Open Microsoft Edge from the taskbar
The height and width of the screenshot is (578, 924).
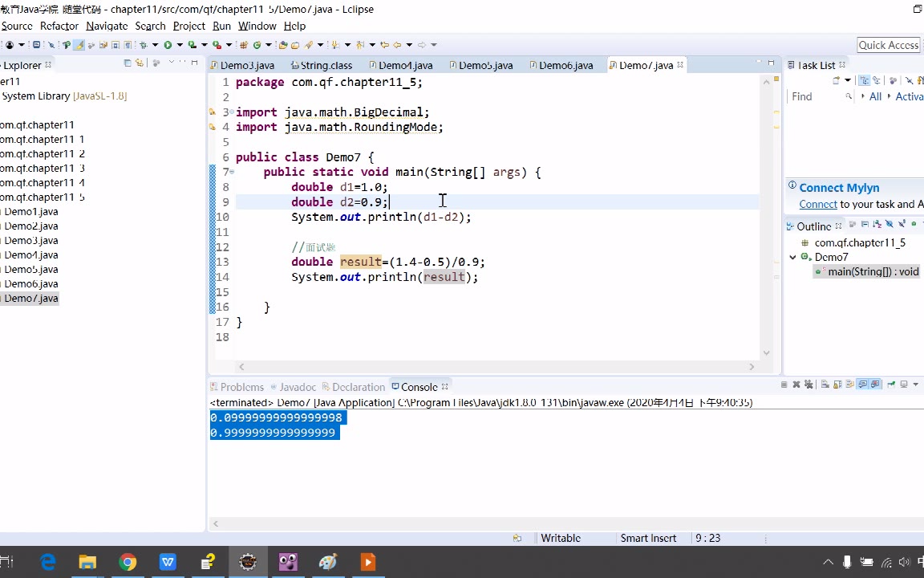click(48, 562)
